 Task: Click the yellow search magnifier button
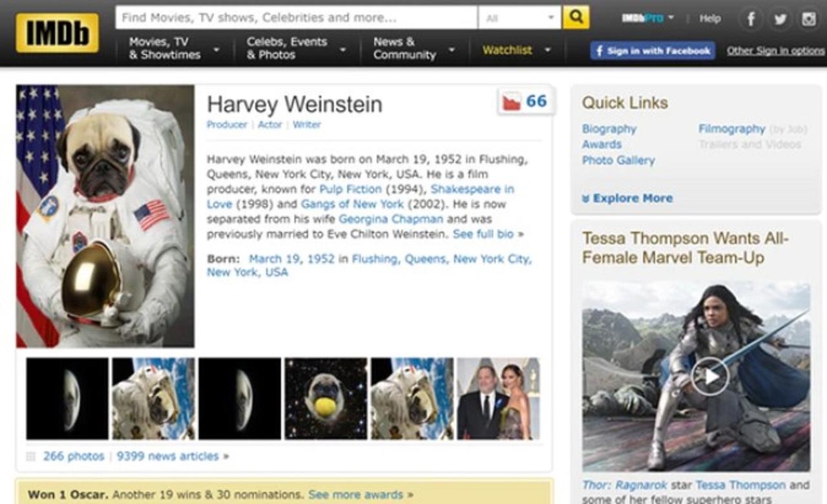pyautogui.click(x=576, y=17)
